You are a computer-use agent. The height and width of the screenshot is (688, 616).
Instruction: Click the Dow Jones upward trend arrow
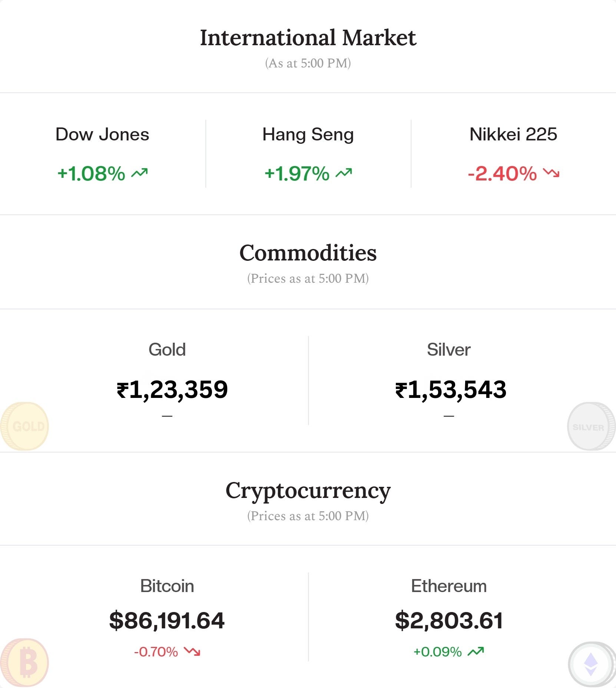click(x=140, y=173)
